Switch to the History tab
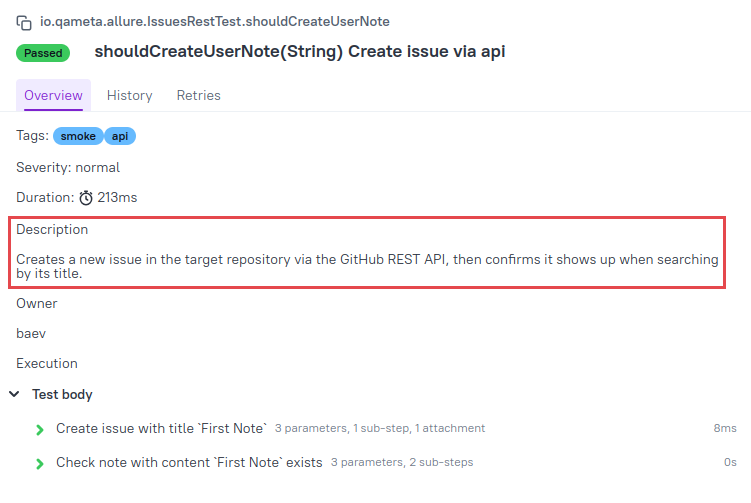Viewport: 751px width, 503px height. coord(129,95)
